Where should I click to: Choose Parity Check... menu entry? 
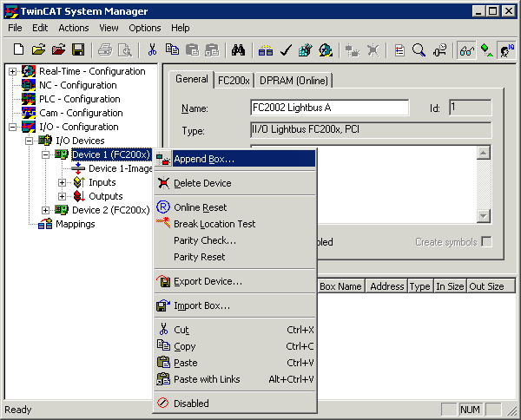235,240
